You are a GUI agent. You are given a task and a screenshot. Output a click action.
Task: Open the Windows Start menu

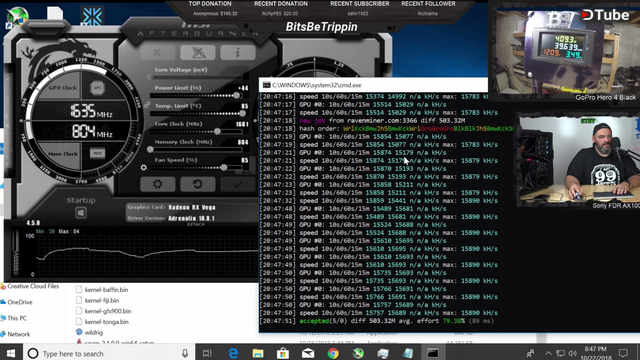tap(11, 353)
